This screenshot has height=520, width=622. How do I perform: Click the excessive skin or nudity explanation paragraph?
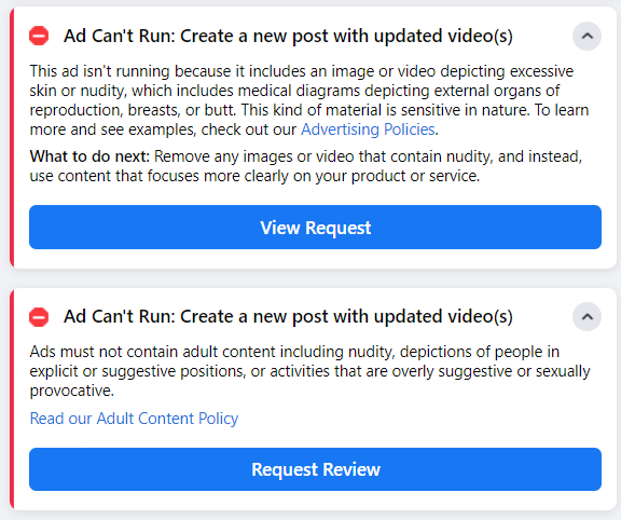(x=309, y=100)
